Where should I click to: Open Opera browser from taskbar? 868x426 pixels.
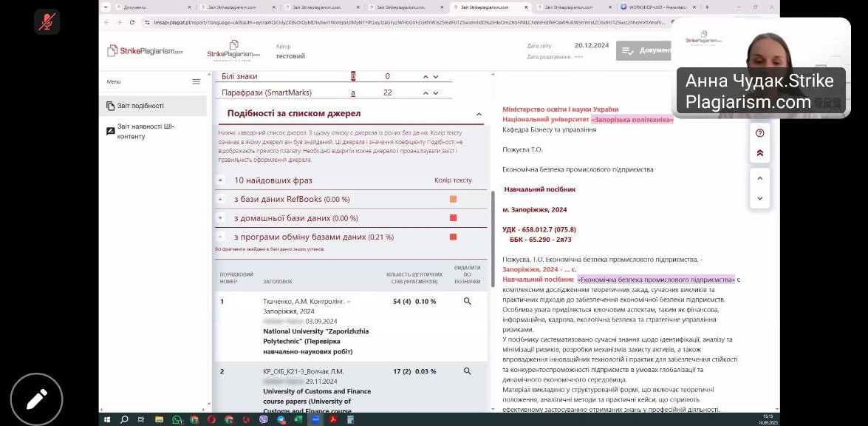[x=211, y=419]
